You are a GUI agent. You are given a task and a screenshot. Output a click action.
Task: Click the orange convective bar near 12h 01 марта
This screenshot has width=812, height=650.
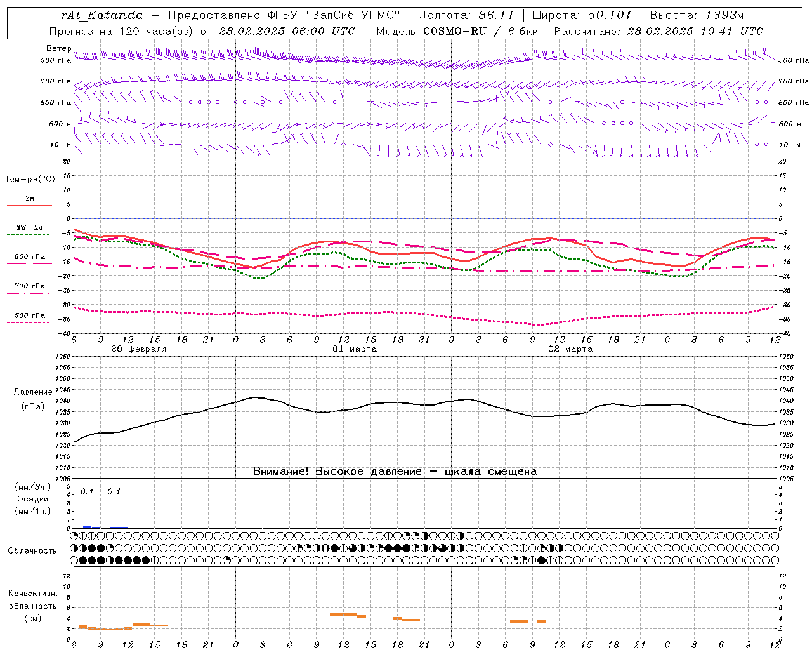tap(343, 614)
